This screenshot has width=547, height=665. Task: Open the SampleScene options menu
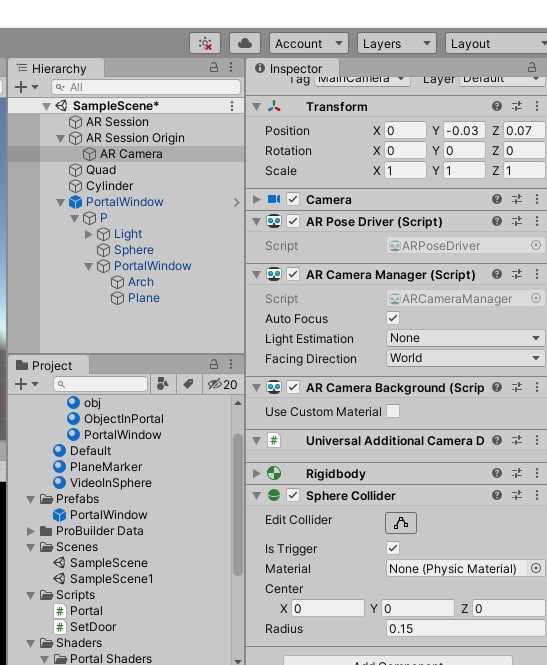point(232,106)
